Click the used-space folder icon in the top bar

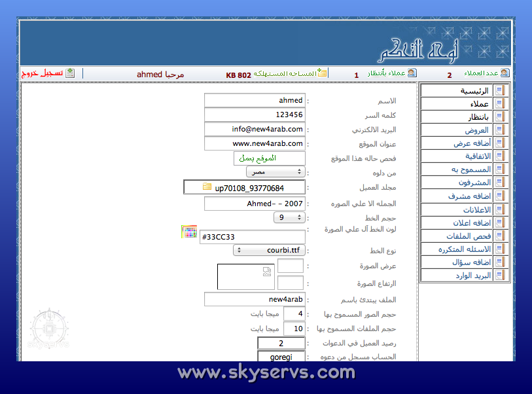[323, 74]
